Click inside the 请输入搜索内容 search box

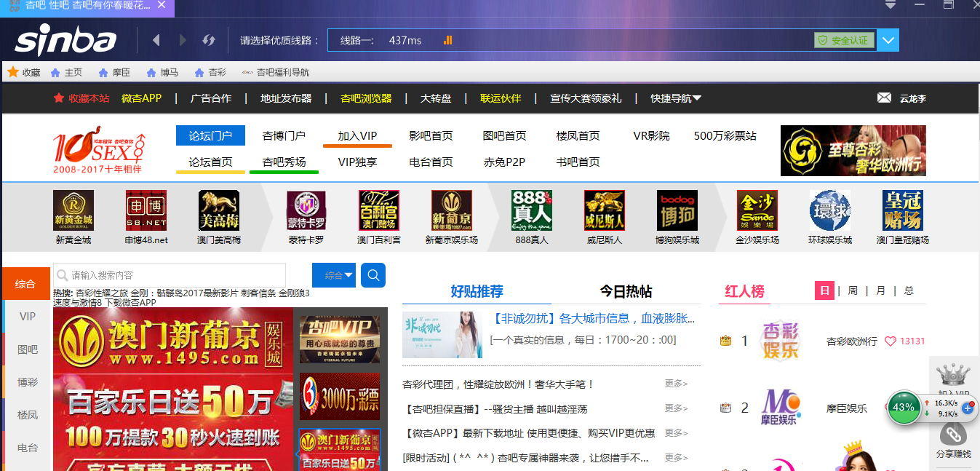point(167,275)
